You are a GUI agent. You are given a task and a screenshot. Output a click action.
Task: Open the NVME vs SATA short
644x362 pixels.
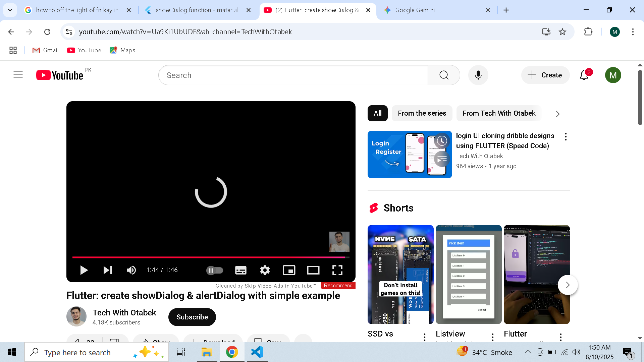pos(400,275)
